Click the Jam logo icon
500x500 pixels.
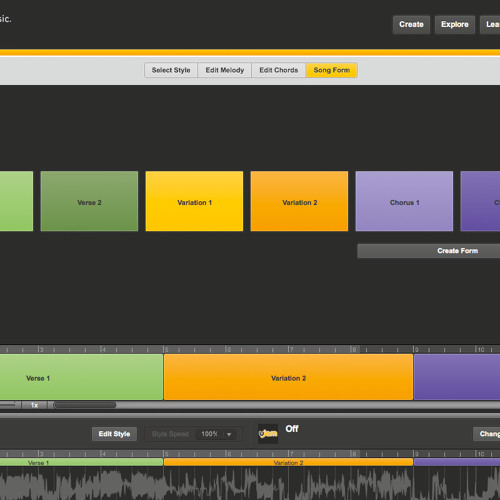tap(268, 434)
